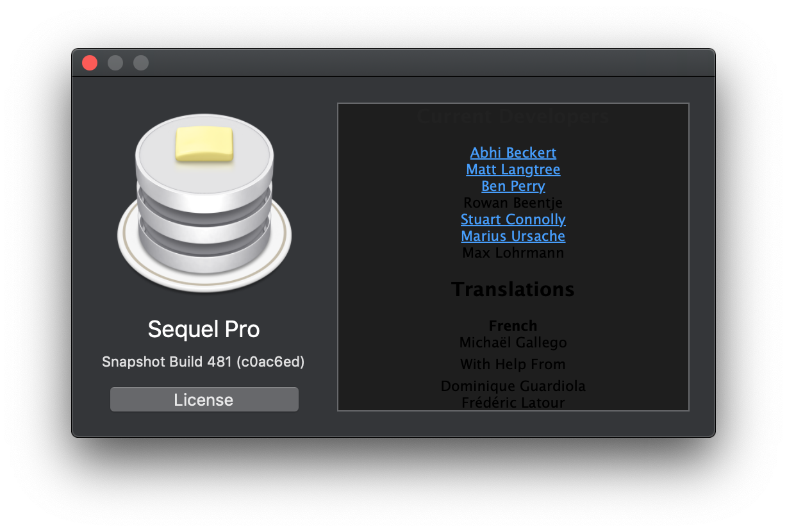Click the Sequel Pro pancake-stack app icon

coord(204,203)
